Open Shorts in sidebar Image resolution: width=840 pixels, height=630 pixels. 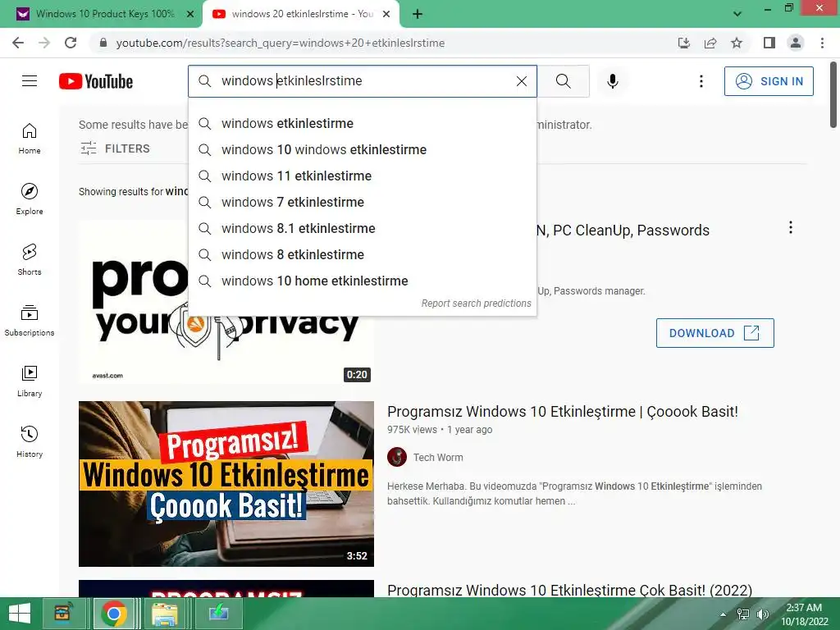[30, 259]
